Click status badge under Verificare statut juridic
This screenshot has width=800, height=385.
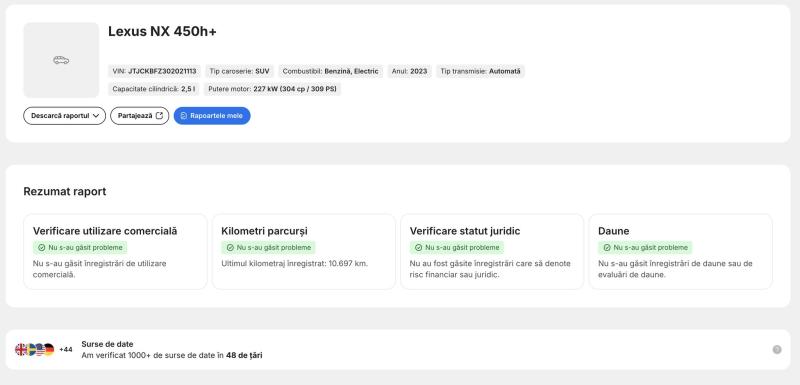(457, 247)
